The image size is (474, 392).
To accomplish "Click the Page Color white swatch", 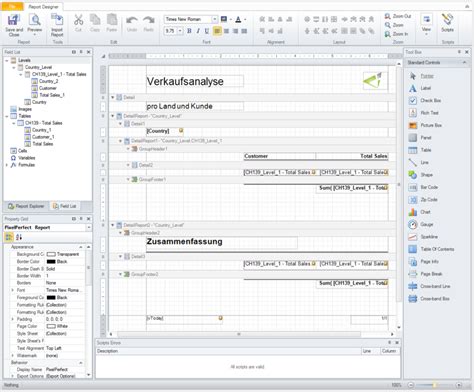I will [51, 326].
